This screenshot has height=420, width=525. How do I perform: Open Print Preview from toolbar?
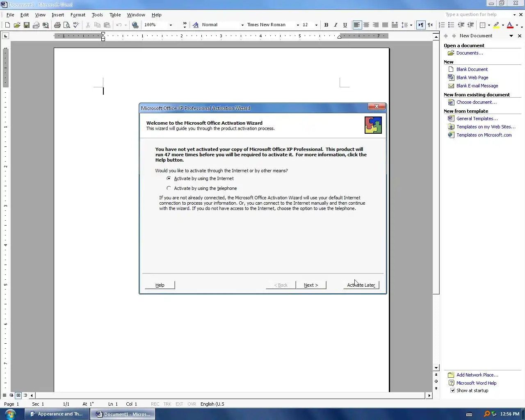coord(67,25)
